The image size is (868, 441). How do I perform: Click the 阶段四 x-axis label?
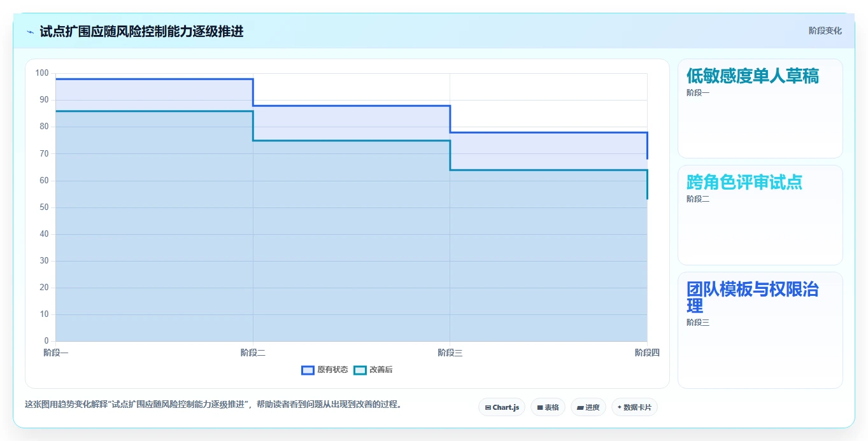[x=647, y=353]
